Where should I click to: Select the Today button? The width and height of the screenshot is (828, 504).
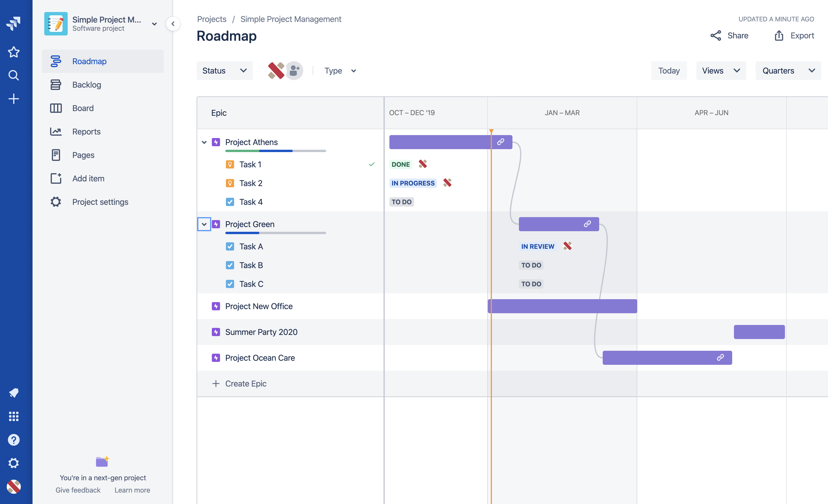[669, 70]
